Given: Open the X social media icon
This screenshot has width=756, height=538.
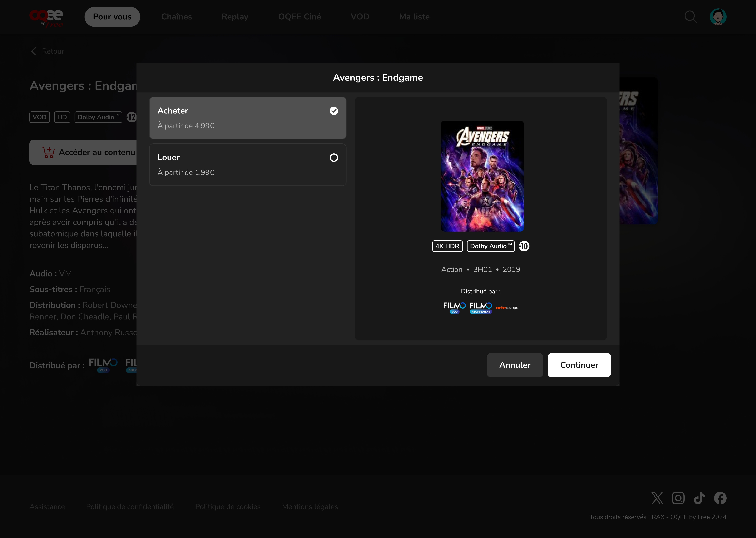Looking at the screenshot, I should point(657,498).
